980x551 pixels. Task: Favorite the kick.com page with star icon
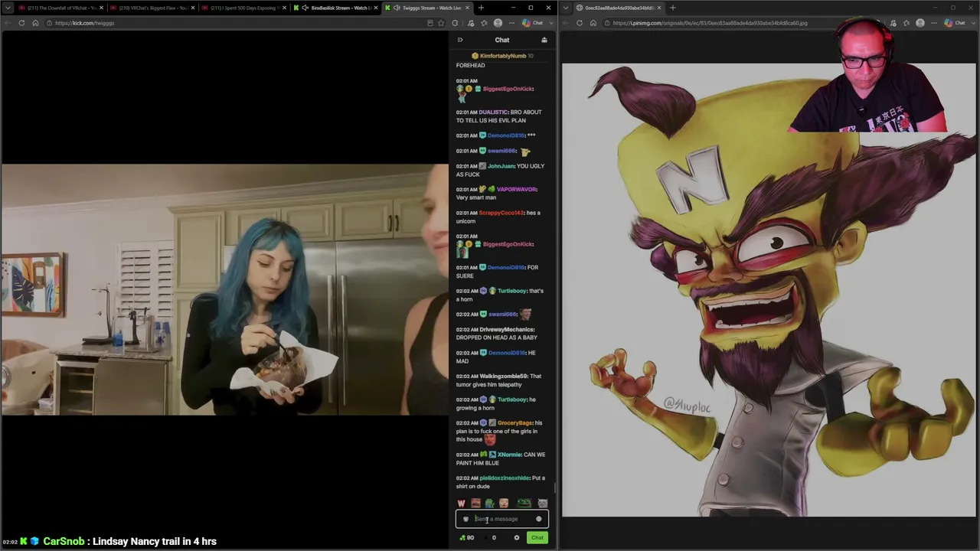coord(441,23)
